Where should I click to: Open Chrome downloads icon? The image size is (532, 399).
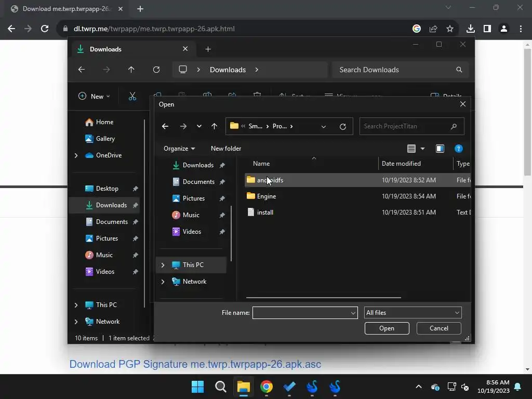pos(471,29)
